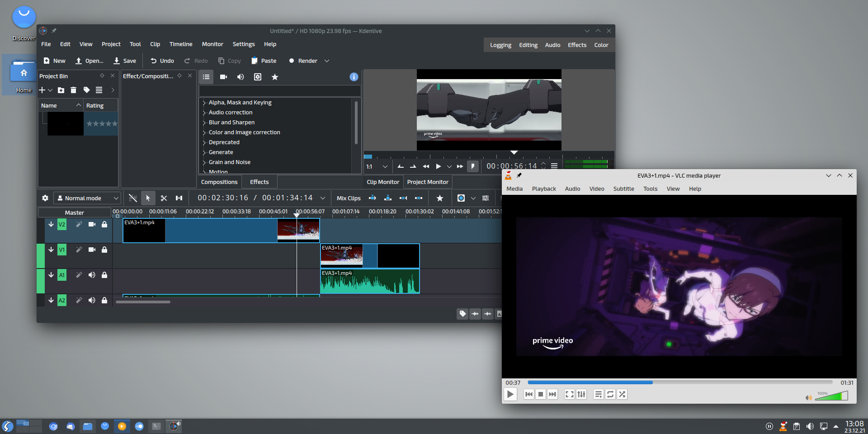Screen dimensions: 868x434
Task: Open the Normal mode dropdown
Action: pyautogui.click(x=87, y=198)
